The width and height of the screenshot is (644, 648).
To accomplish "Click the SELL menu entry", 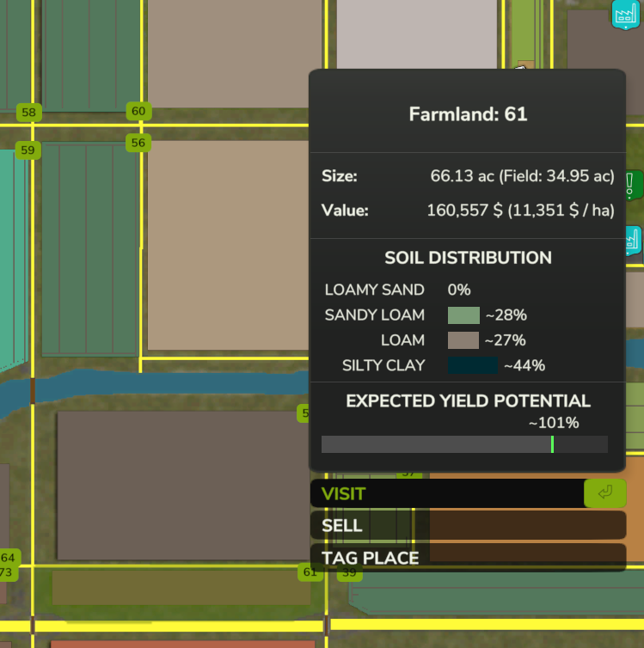I will (468, 525).
